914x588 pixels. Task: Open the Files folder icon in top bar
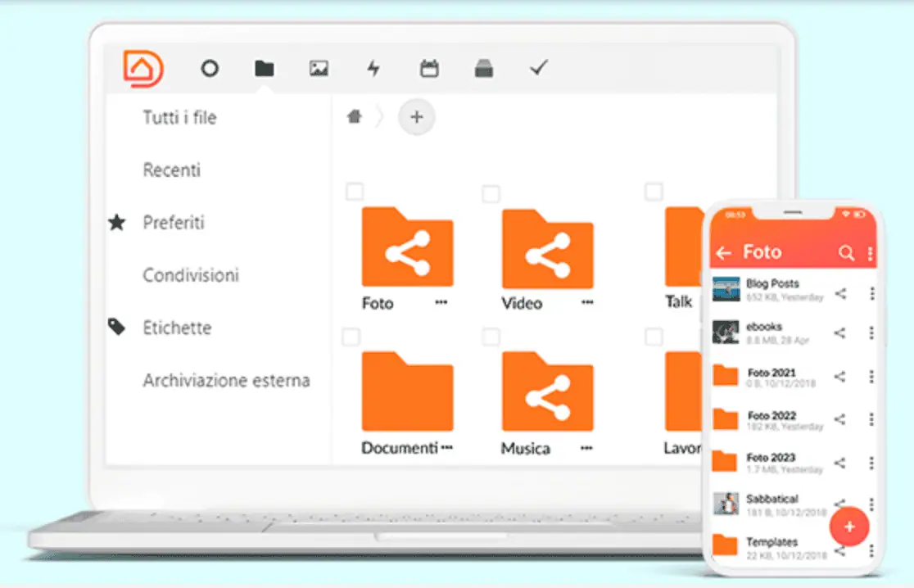(264, 69)
